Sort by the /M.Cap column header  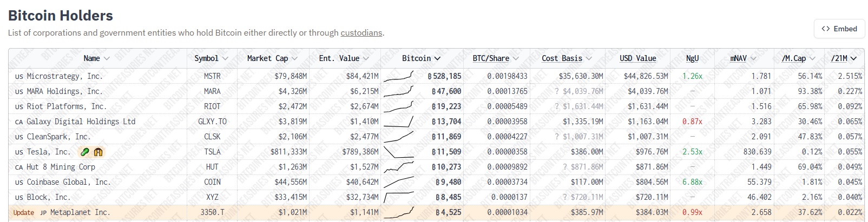point(798,58)
